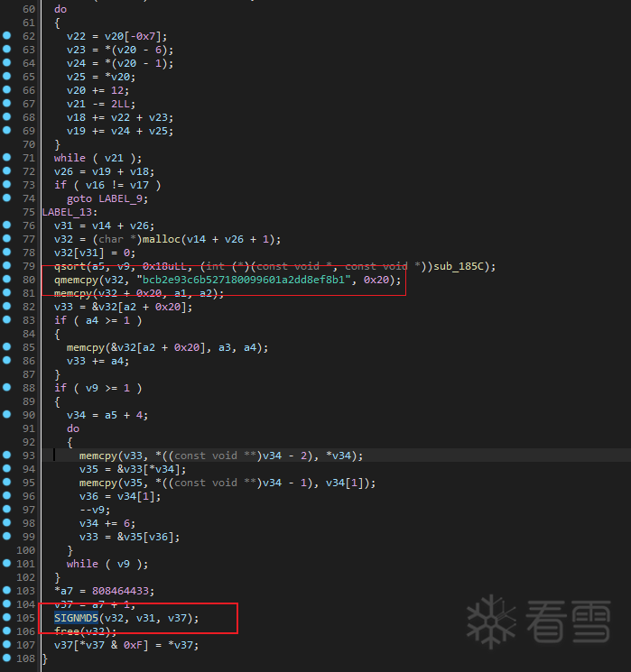Click the memcpy call on line 93
This screenshot has width=631, height=672.
(x=98, y=456)
